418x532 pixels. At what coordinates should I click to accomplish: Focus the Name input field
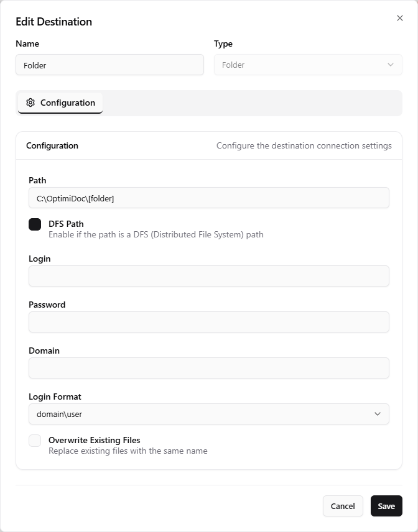[109, 65]
